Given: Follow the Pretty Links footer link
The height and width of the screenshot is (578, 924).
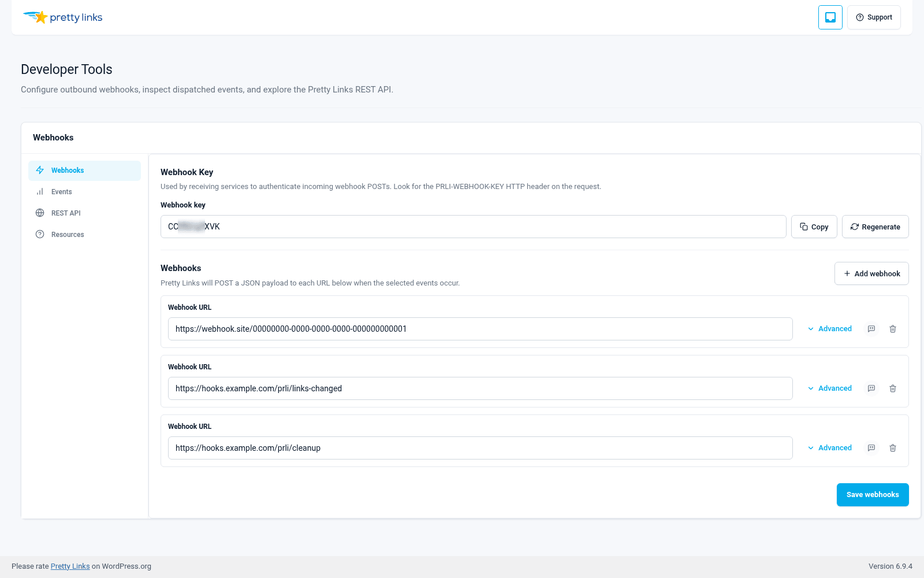Looking at the screenshot, I should click(70, 566).
